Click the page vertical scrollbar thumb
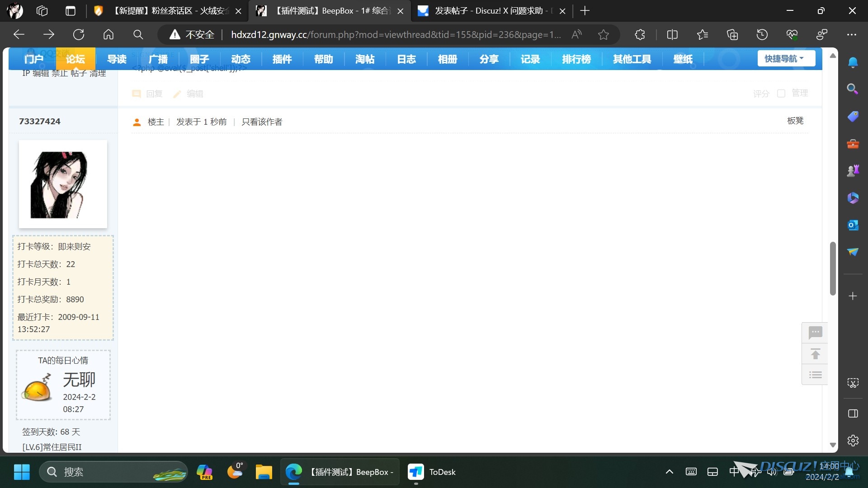The height and width of the screenshot is (488, 868). click(833, 268)
